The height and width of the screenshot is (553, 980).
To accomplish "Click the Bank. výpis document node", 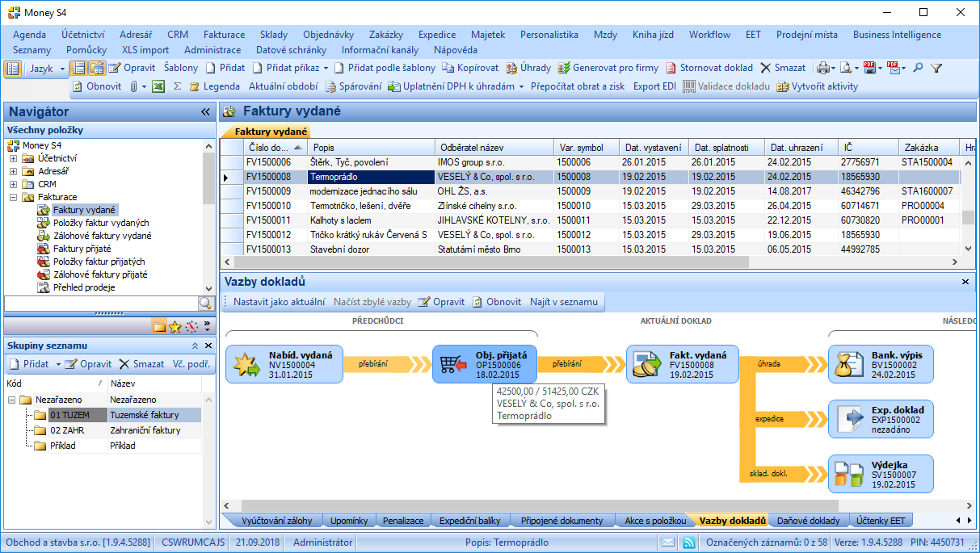I will pyautogui.click(x=881, y=364).
